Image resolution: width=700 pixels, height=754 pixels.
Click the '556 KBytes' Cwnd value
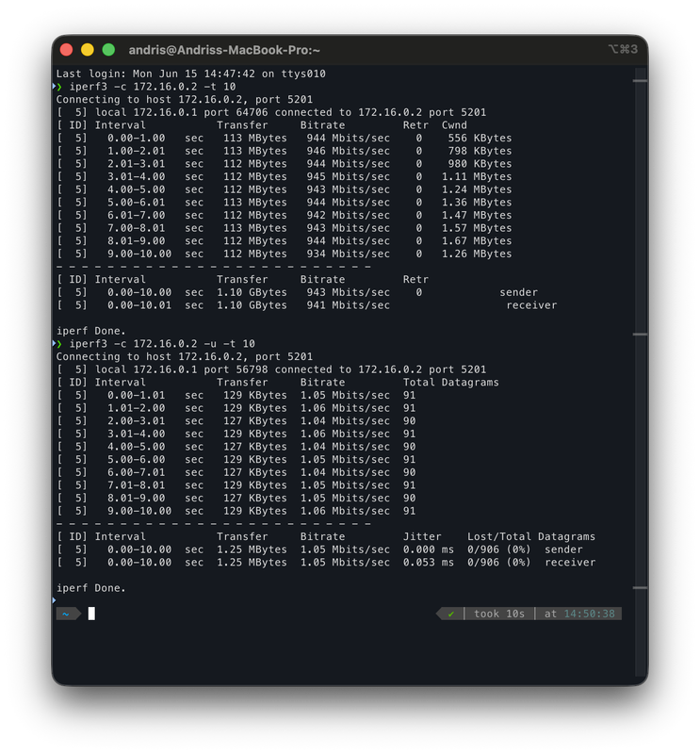tap(480, 138)
